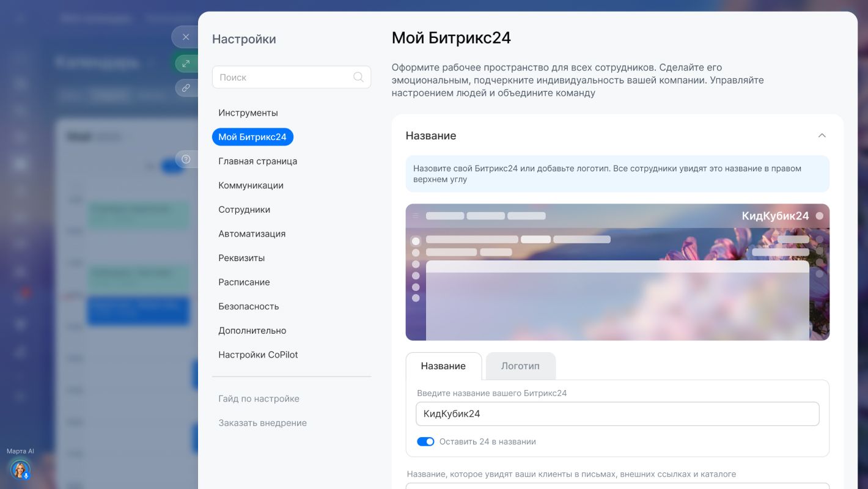Open the Инструменты settings section
Image resolution: width=868 pixels, height=489 pixels.
(248, 113)
